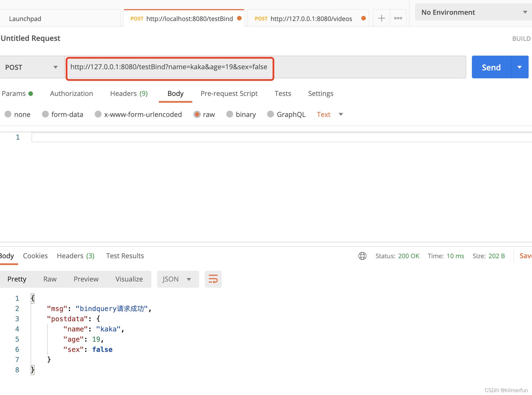Open the request Body tab
Screen dimensions: 532x395
tap(176, 93)
